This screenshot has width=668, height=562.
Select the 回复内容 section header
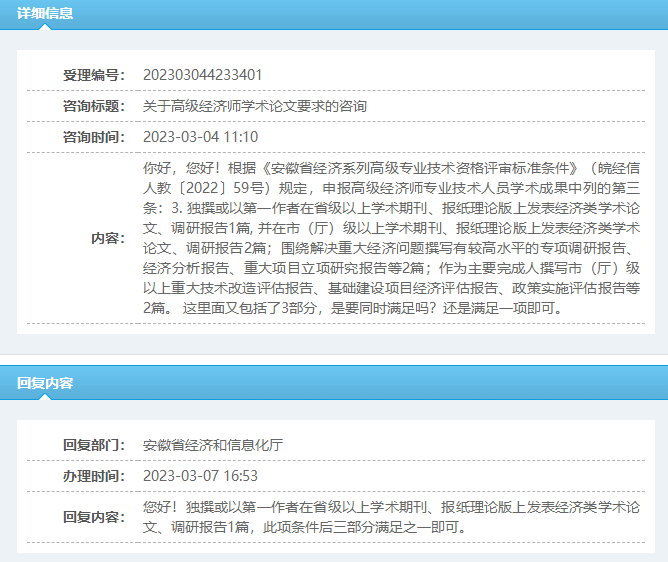point(45,383)
